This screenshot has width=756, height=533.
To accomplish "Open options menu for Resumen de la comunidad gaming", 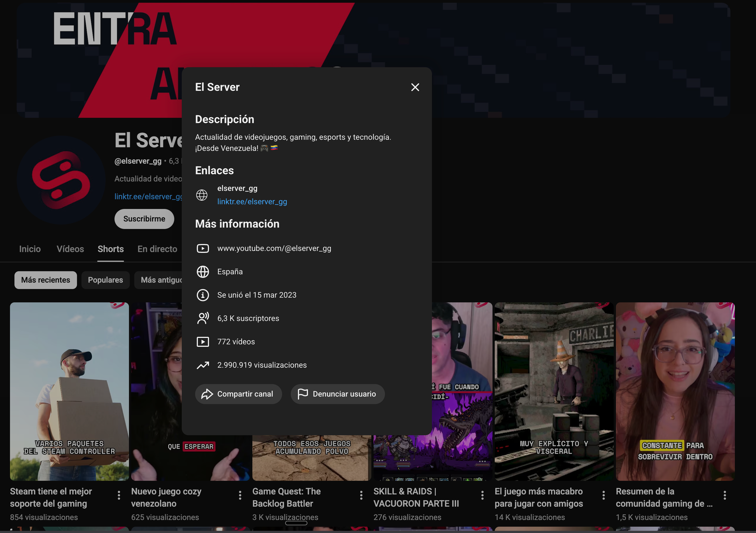I will coord(725,495).
